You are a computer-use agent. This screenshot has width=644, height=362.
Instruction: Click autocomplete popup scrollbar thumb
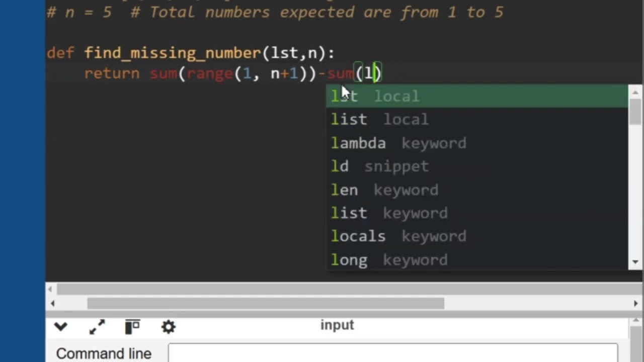click(x=635, y=112)
